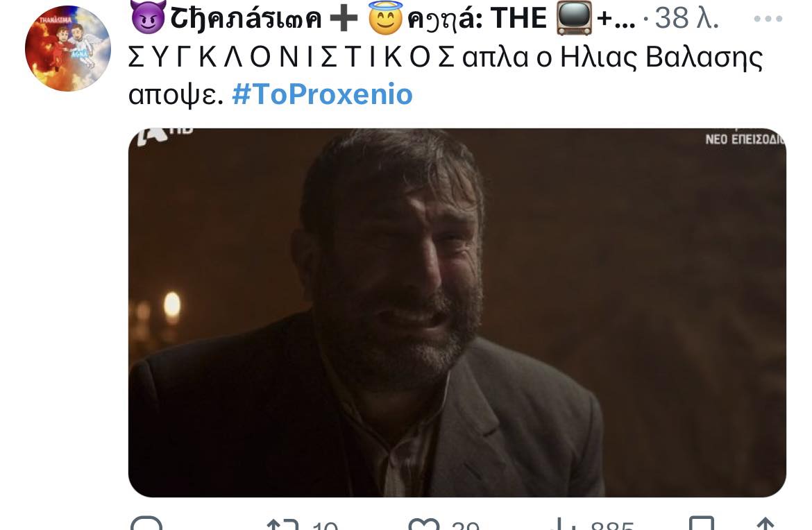
Task: Tap the share arrow icon
Action: (765, 524)
